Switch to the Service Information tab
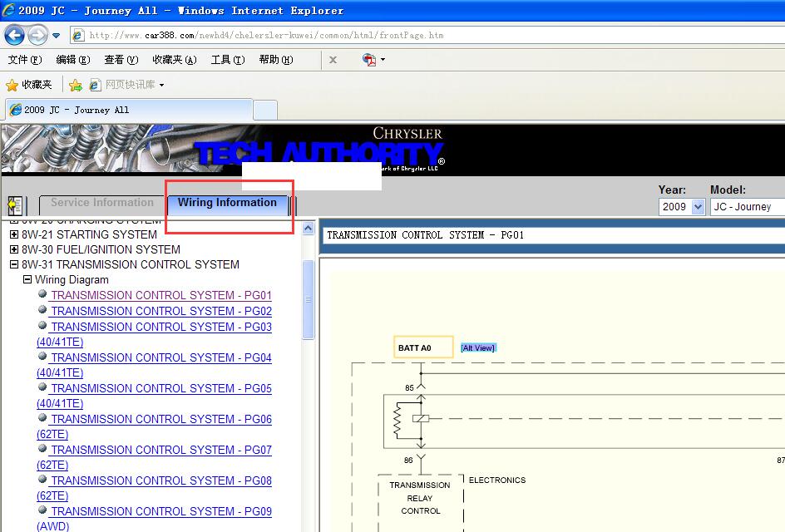This screenshot has width=785, height=532. coord(102,203)
